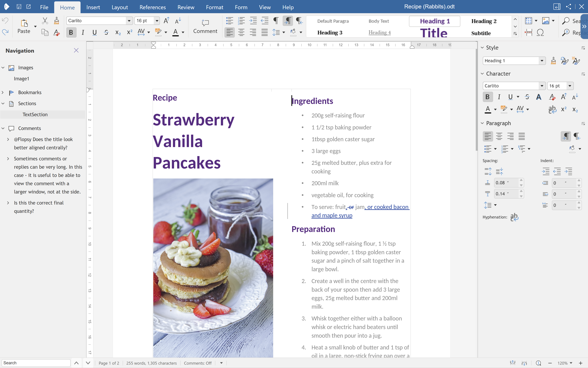The height and width of the screenshot is (368, 588).
Task: Apply the Heading 2 style
Action: coord(484,21)
